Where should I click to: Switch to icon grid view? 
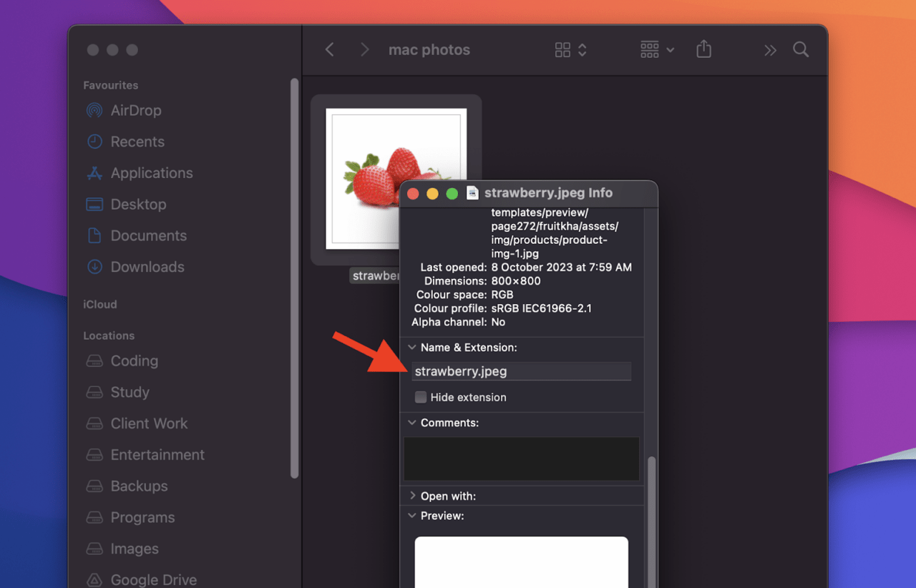point(563,49)
